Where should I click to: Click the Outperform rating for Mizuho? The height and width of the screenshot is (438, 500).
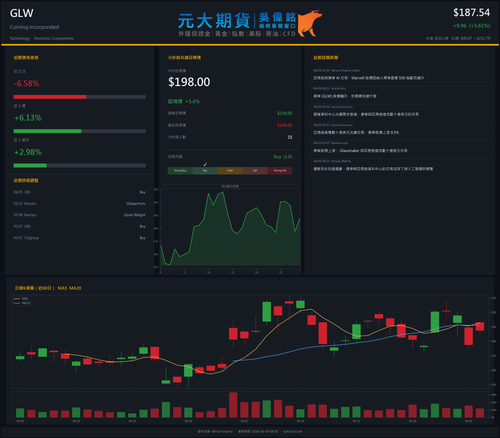click(136, 204)
